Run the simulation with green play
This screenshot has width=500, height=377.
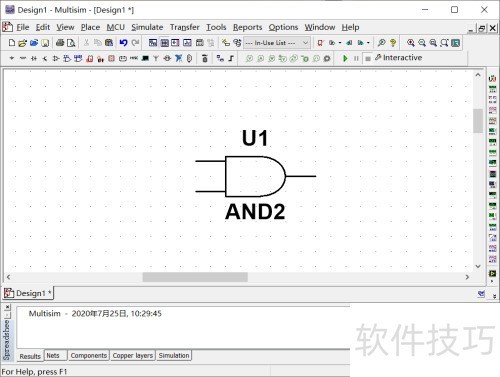(345, 58)
